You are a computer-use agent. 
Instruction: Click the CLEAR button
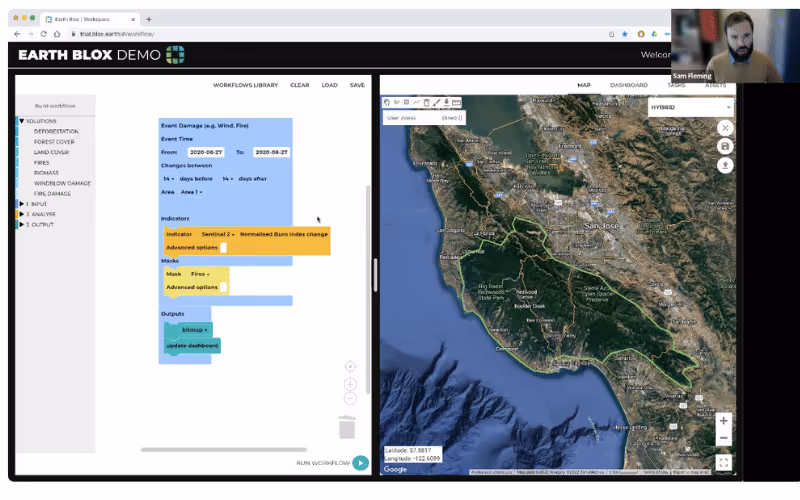coord(299,85)
